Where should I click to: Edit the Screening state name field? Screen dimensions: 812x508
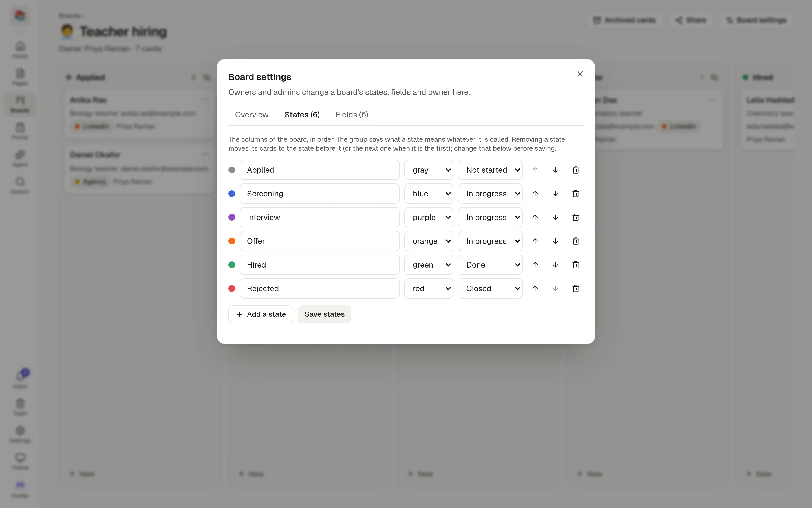point(319,194)
